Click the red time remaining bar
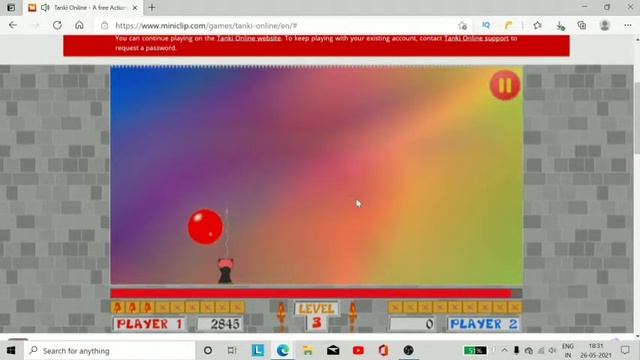640x360 pixels. [x=311, y=293]
